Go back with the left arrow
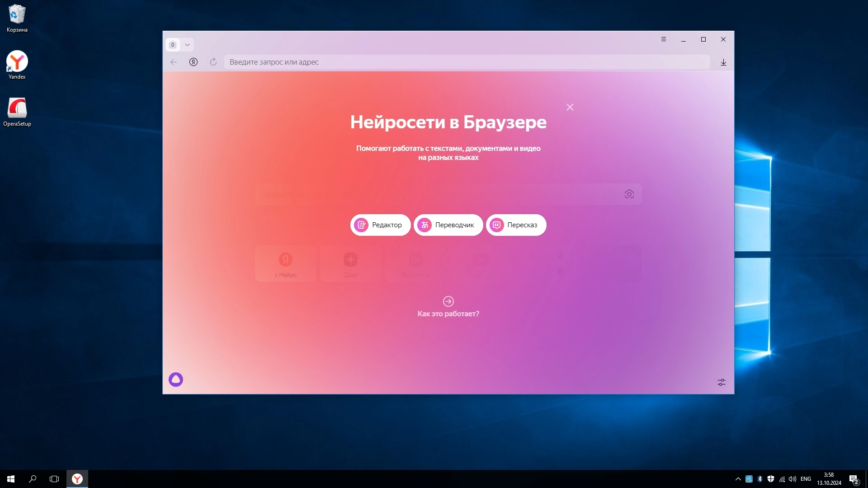The image size is (868, 488). (174, 62)
